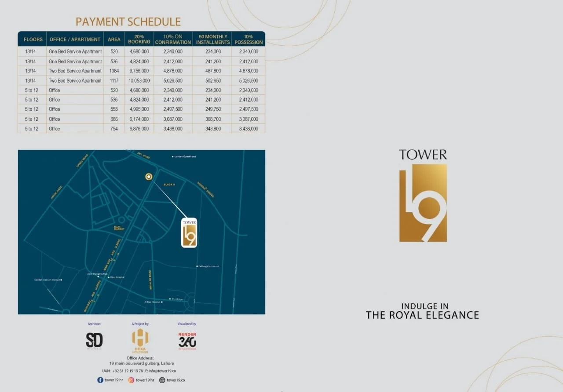Click the 20% BOOKING column header
The height and width of the screenshot is (392, 563).
tap(139, 39)
